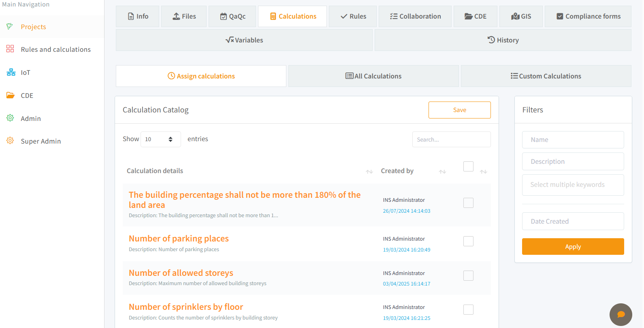Check the Number of parking places checkbox
644x328 pixels.
coord(468,241)
